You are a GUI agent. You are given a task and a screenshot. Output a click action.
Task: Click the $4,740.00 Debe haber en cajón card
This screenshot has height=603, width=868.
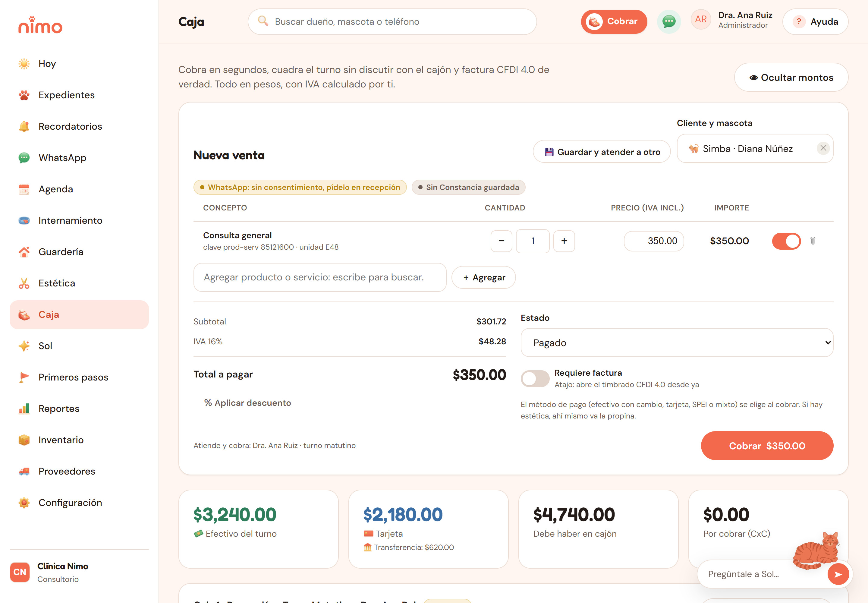tap(599, 529)
